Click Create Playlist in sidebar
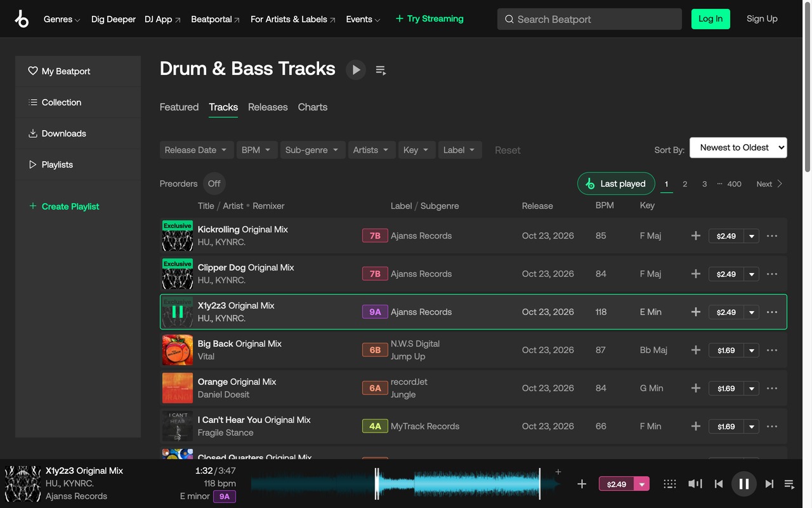 pos(64,206)
